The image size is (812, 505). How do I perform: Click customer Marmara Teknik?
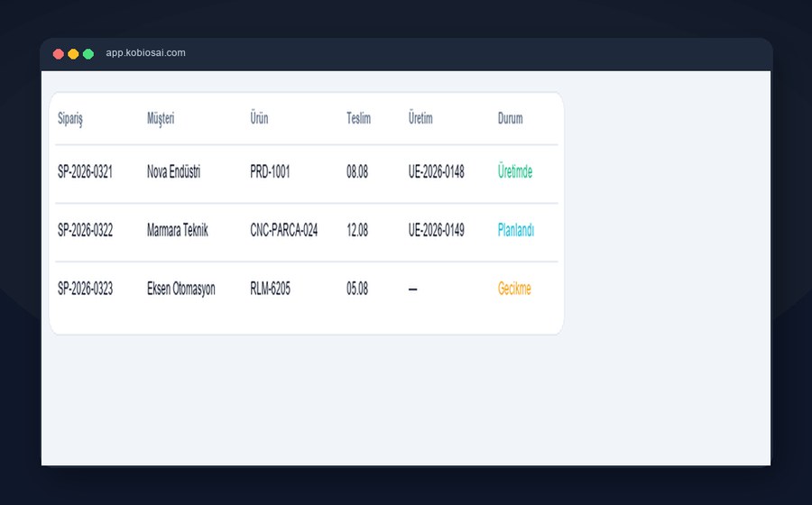pos(177,230)
